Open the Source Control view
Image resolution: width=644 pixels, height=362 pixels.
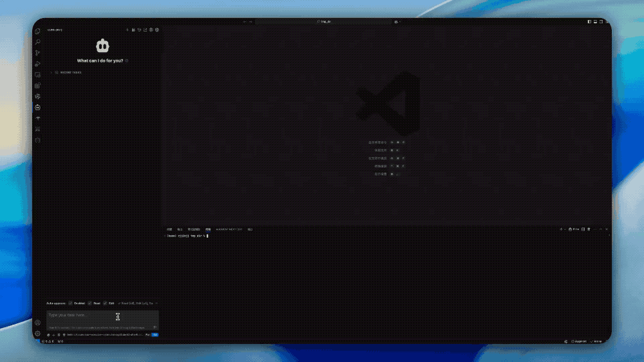click(37, 53)
